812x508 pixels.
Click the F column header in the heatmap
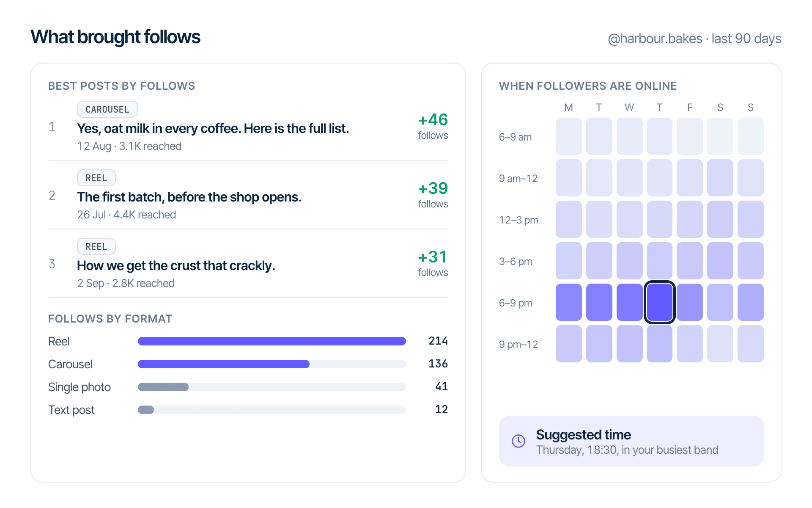pyautogui.click(x=690, y=108)
